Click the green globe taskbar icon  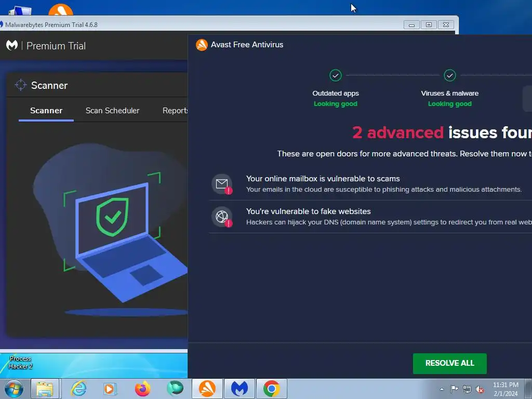[x=175, y=388]
